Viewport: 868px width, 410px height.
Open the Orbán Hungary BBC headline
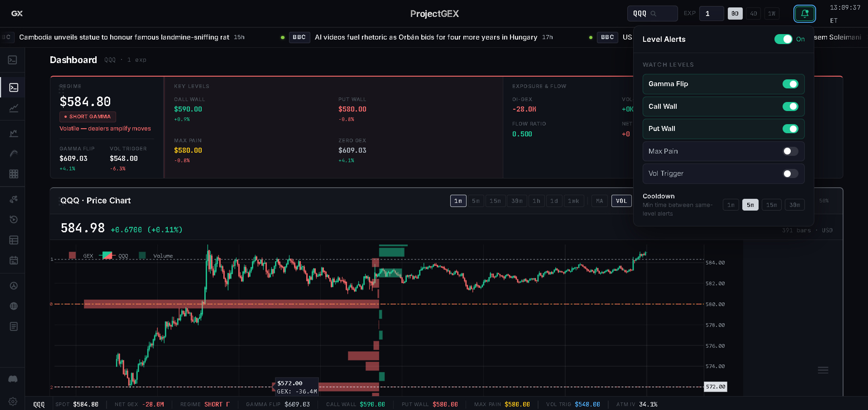(x=426, y=37)
